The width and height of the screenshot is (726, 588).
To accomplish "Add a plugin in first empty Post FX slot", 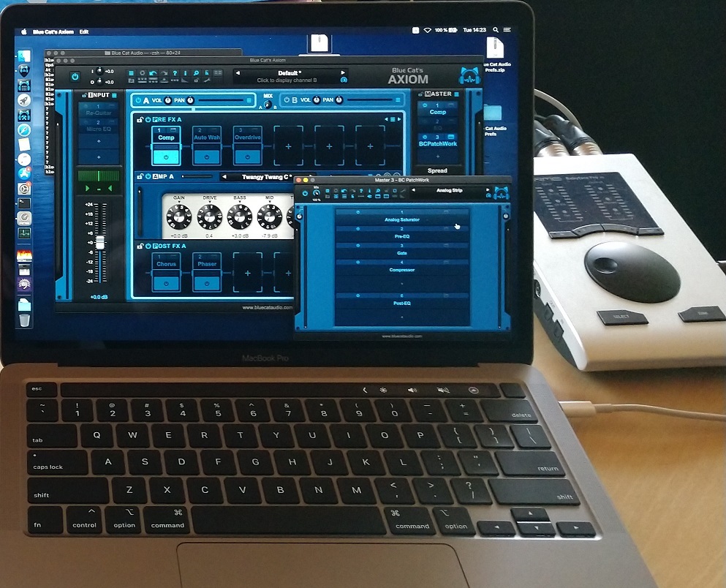I will 248,273.
